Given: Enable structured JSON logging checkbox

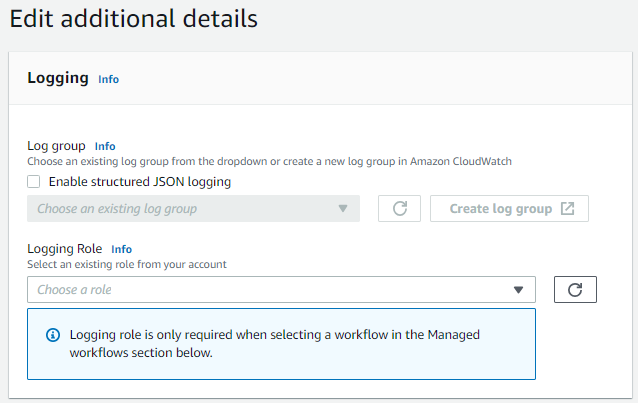Looking at the screenshot, I should point(34,182).
